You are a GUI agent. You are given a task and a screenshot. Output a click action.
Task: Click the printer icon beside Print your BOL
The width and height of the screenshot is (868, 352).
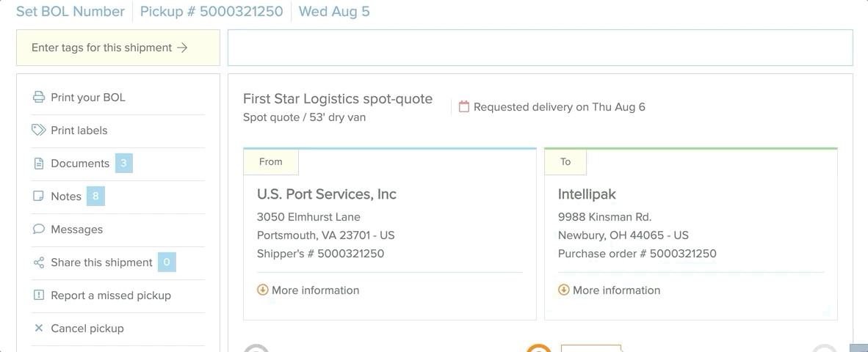(x=39, y=98)
